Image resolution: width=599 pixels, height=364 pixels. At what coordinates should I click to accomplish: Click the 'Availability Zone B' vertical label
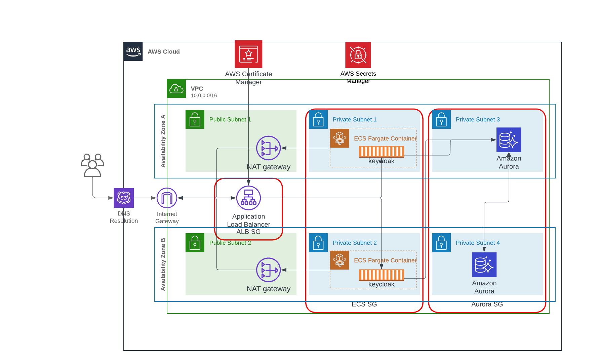pos(163,265)
